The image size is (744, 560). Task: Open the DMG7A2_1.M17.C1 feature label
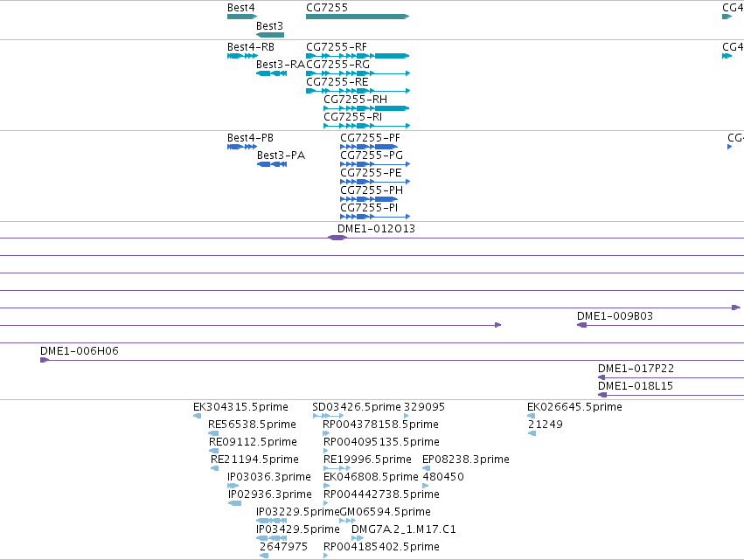pyautogui.click(x=404, y=529)
